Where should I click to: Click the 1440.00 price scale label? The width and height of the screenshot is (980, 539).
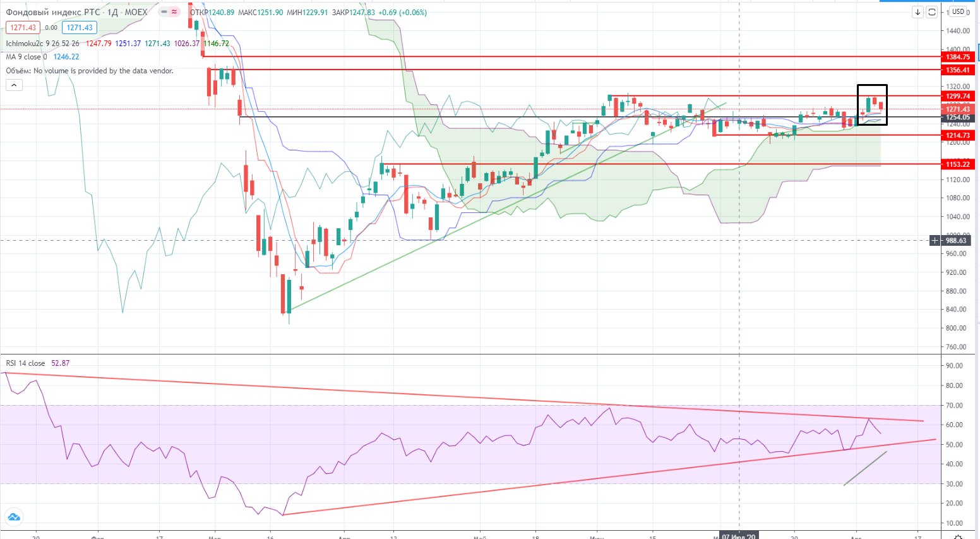[957, 31]
